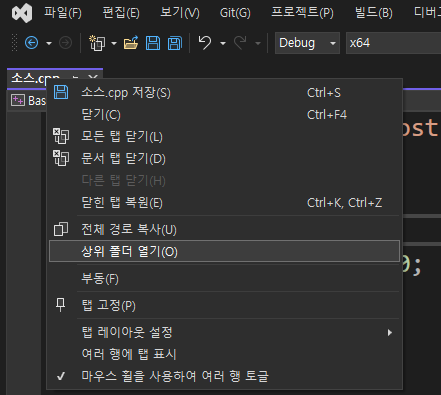Open the new item dropdown arrow

coord(114,43)
